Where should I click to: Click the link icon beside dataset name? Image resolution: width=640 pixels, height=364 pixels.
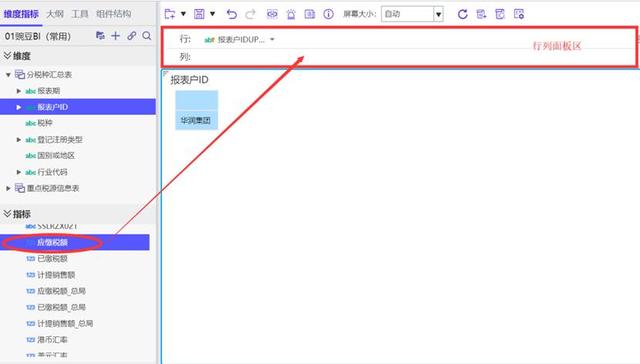(x=131, y=36)
